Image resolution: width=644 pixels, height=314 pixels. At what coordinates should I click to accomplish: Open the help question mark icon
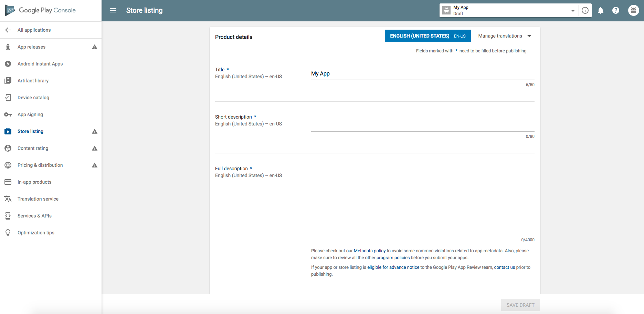tap(616, 10)
